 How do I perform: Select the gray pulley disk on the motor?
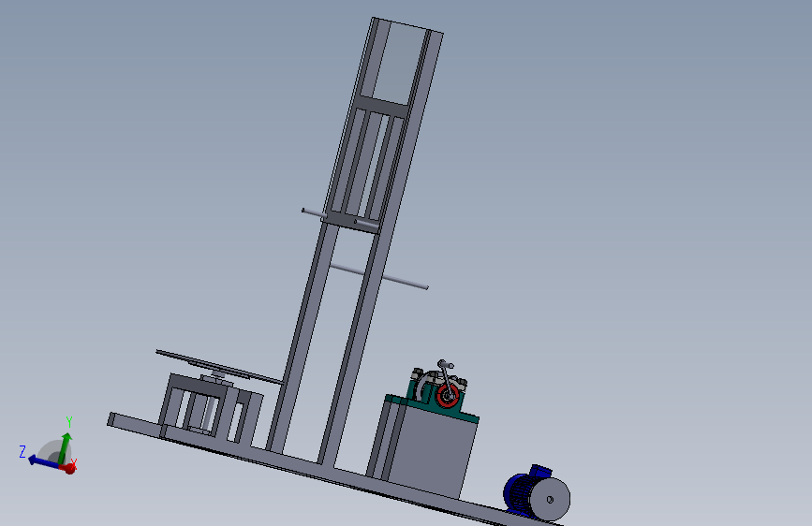coord(551,500)
